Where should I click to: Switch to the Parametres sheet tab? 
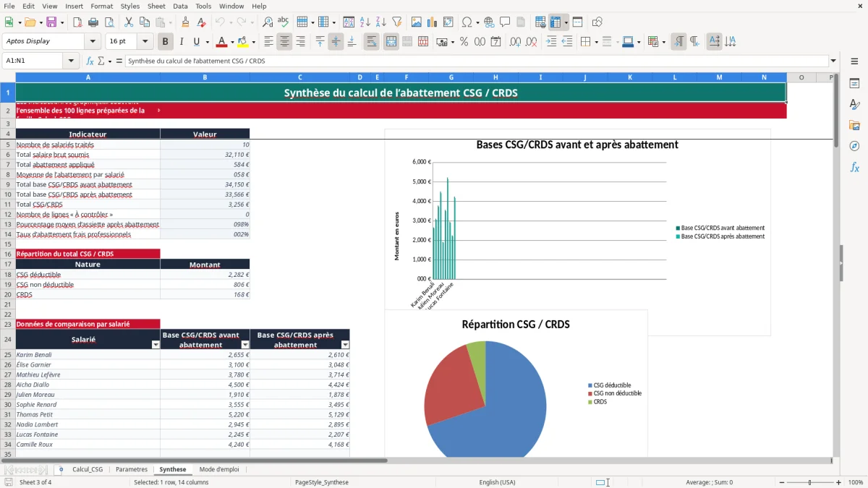coord(132,469)
